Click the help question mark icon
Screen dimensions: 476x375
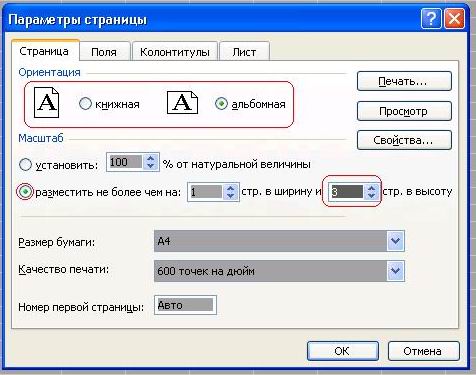click(431, 19)
